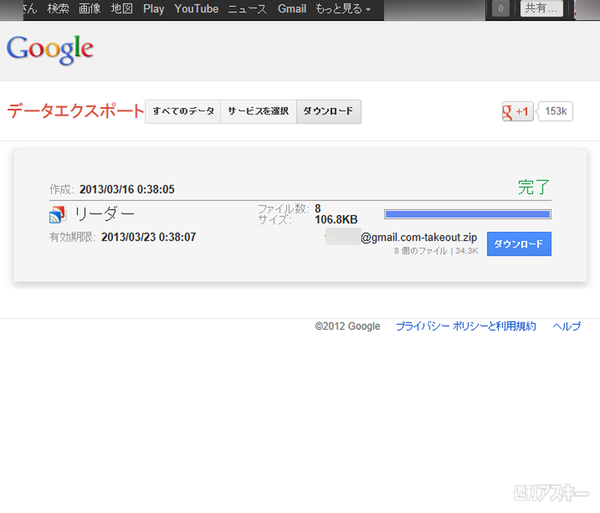Click the リーダー service label
This screenshot has height=513, width=600.
pyautogui.click(x=104, y=214)
